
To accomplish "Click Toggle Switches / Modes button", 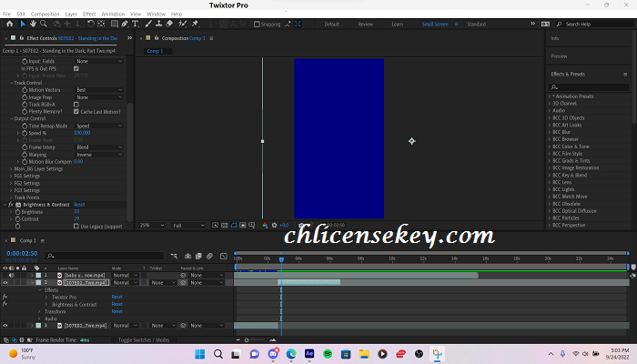I will click(144, 340).
